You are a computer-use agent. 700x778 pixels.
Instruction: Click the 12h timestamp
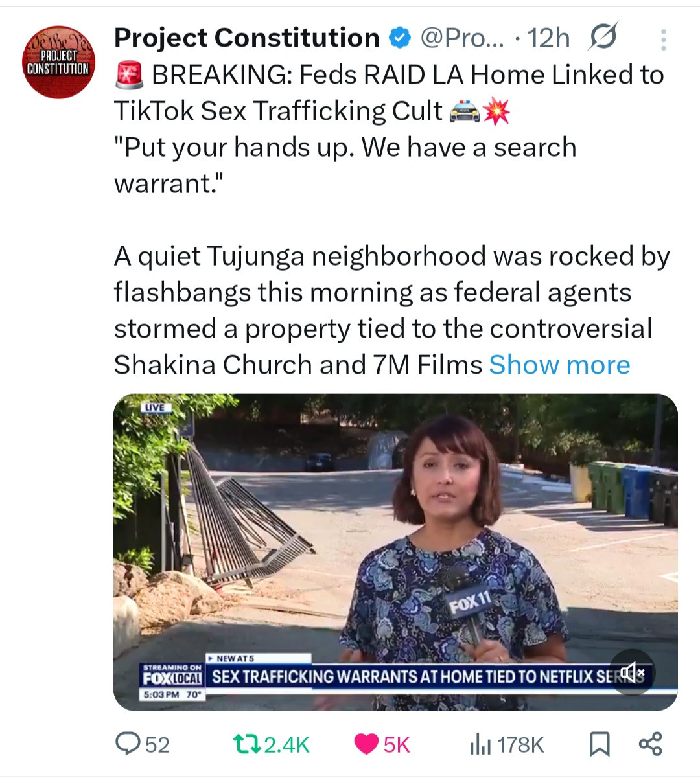549,38
